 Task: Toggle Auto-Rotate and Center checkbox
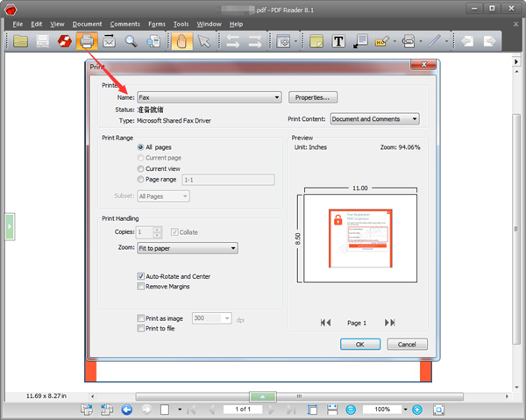tap(141, 276)
